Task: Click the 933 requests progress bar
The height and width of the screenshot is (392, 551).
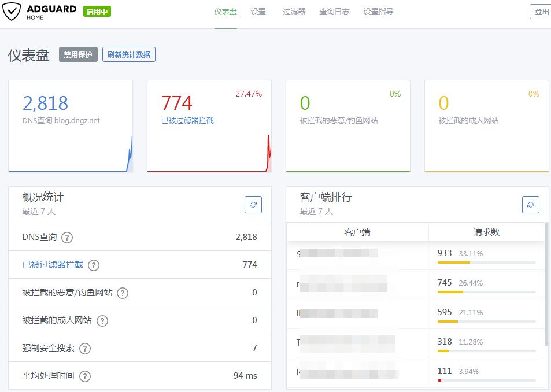Action: 486,262
